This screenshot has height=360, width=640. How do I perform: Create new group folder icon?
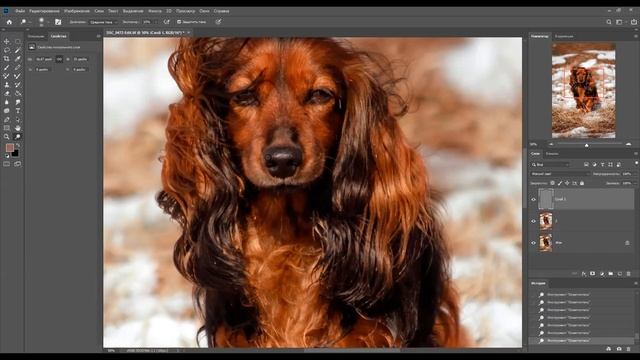point(611,273)
